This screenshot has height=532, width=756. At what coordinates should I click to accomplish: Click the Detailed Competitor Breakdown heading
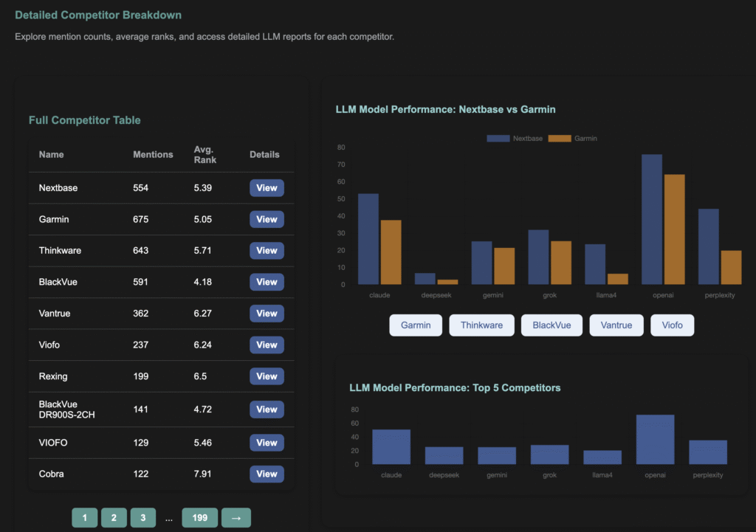(x=98, y=15)
